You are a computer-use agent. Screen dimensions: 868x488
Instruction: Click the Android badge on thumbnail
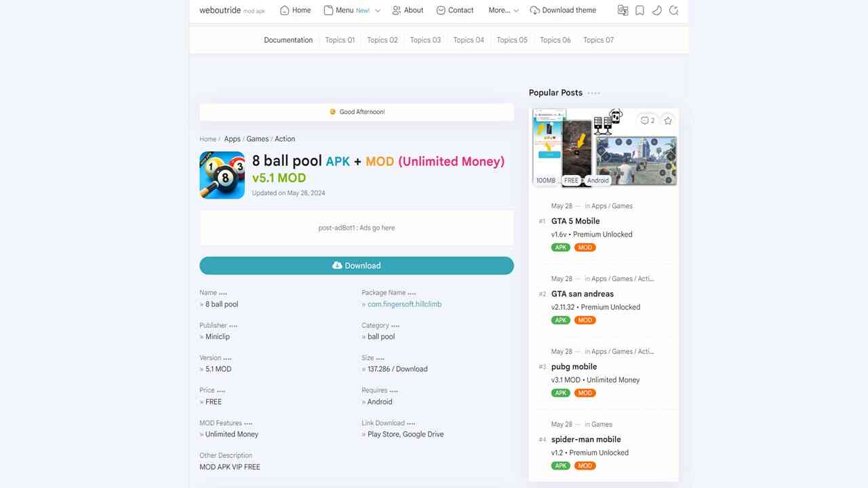(x=597, y=180)
